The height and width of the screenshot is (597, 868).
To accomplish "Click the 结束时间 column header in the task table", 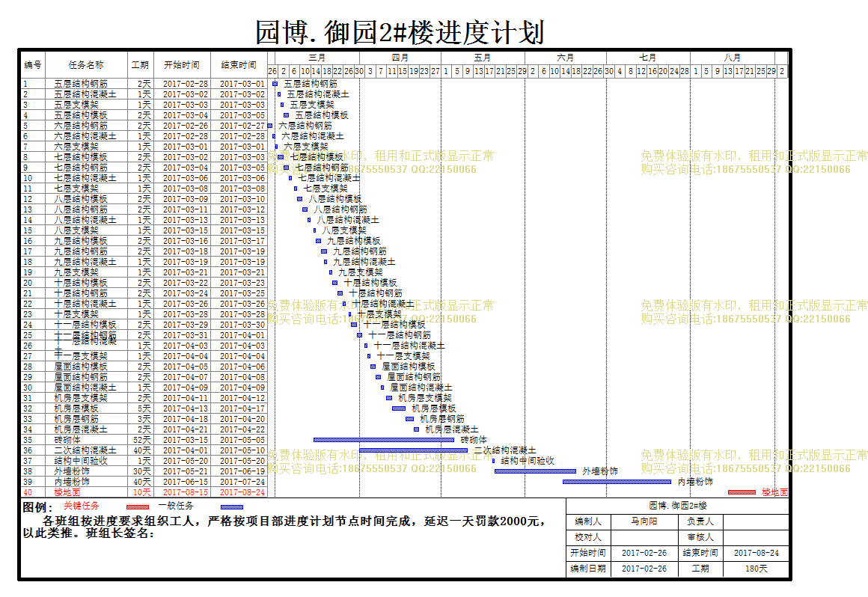I will point(239,65).
